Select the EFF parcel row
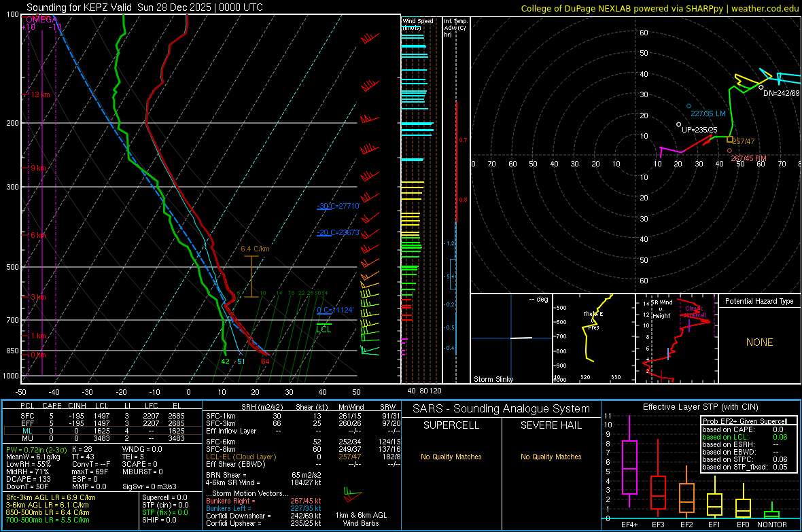802x532 pixels. point(103,423)
